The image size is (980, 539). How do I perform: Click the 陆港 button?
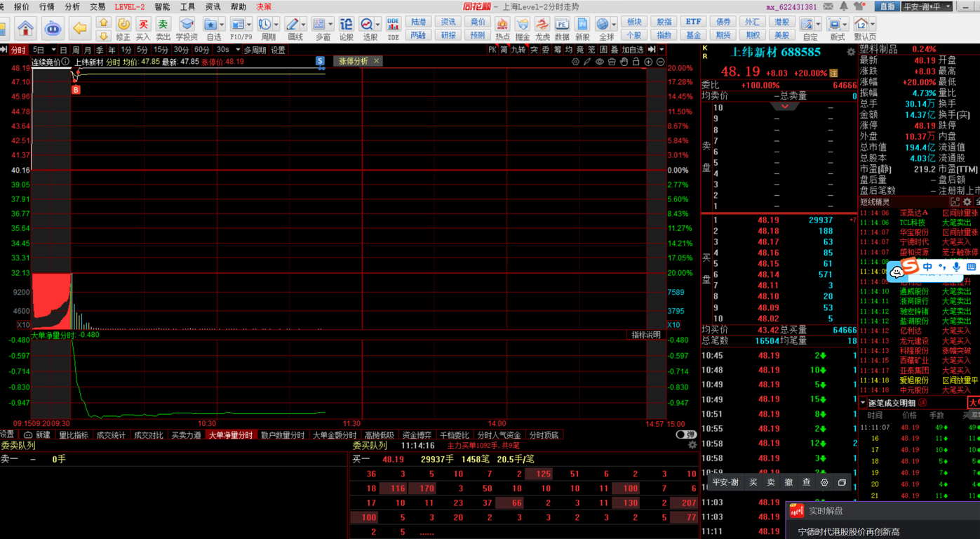tap(419, 22)
